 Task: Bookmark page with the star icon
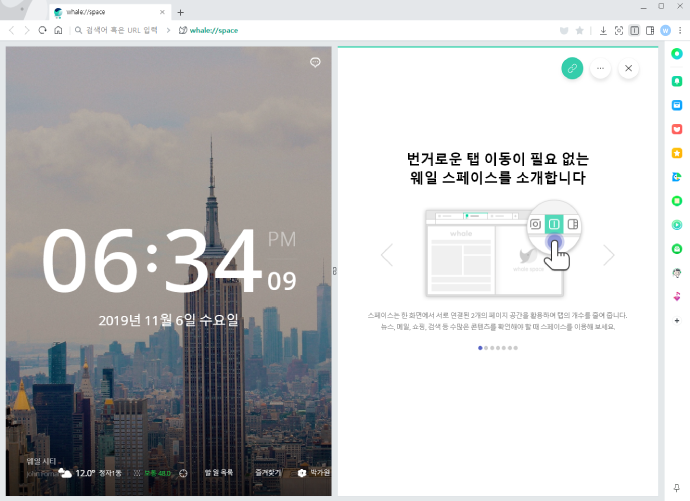coord(580,30)
